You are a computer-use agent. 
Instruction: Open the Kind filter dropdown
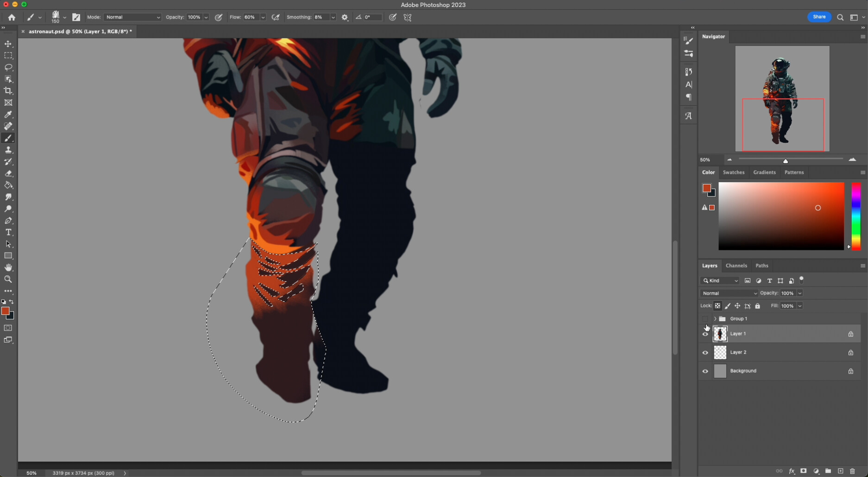coord(719,280)
